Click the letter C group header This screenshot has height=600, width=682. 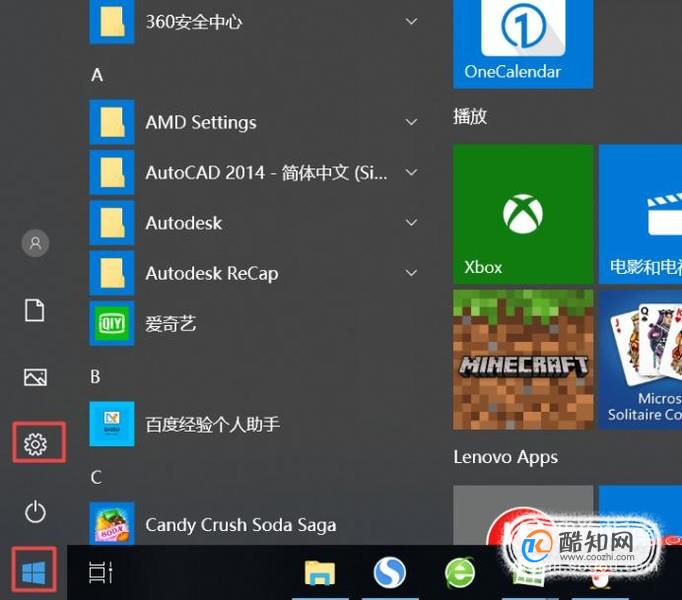coord(96,477)
